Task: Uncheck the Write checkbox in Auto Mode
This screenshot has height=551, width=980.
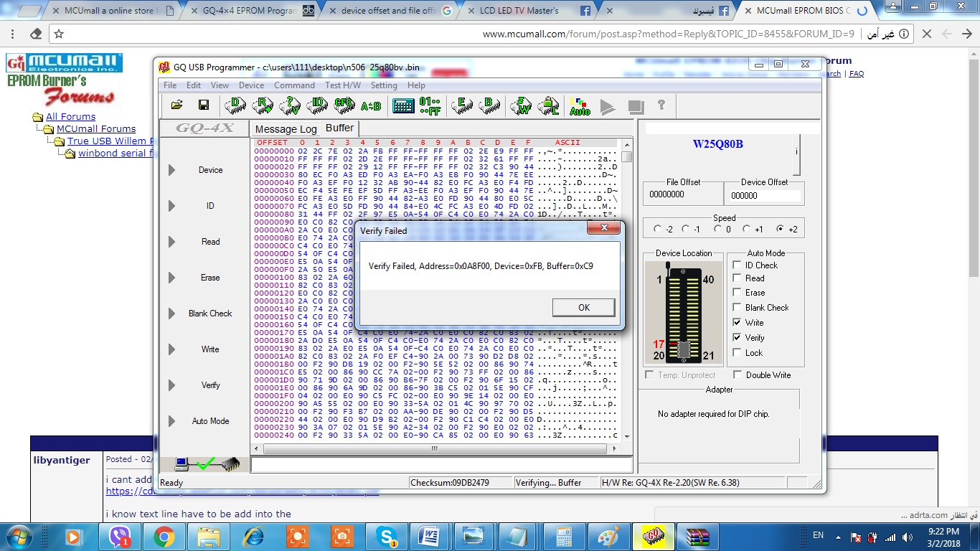Action: click(x=737, y=323)
